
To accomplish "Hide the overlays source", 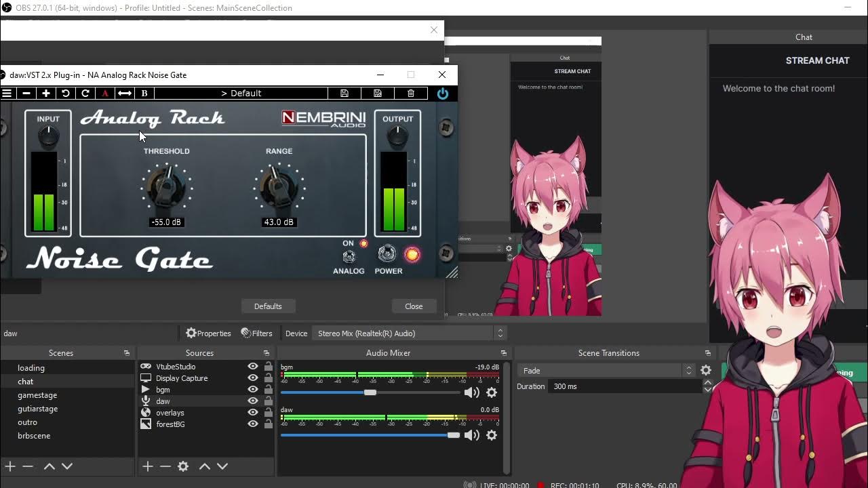I will click(253, 413).
